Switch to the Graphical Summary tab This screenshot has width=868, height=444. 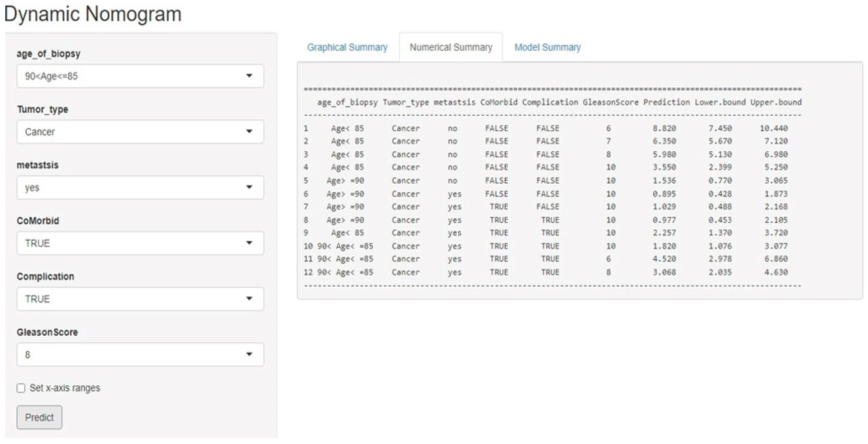347,47
